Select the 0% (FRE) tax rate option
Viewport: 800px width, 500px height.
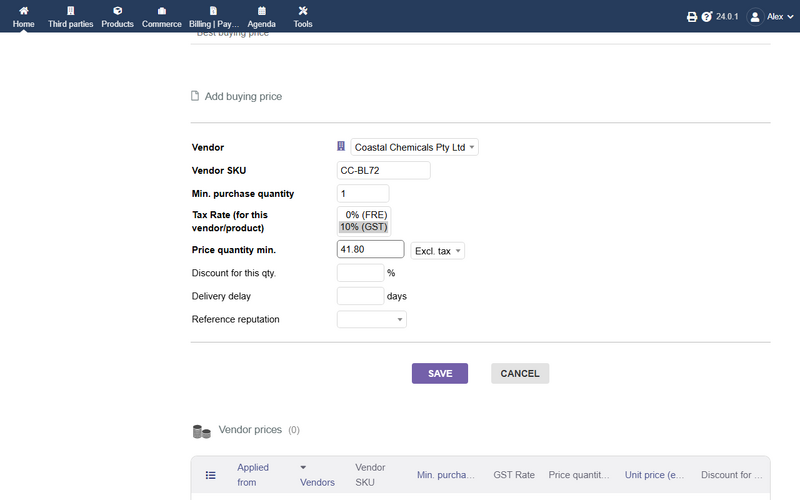[364, 215]
